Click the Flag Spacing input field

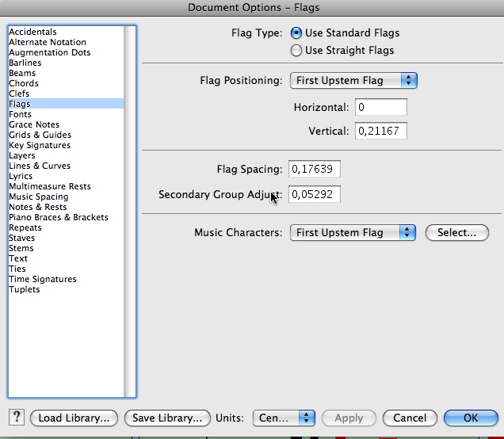click(314, 169)
